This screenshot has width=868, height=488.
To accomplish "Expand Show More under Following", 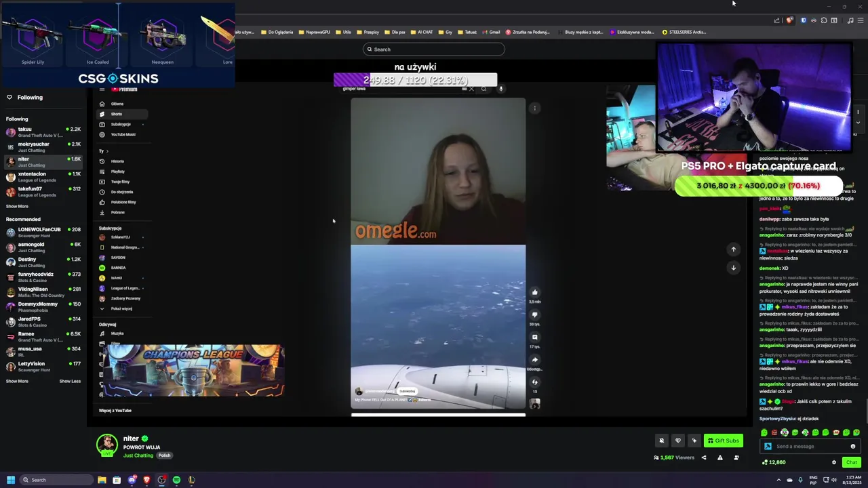I will tap(17, 206).
